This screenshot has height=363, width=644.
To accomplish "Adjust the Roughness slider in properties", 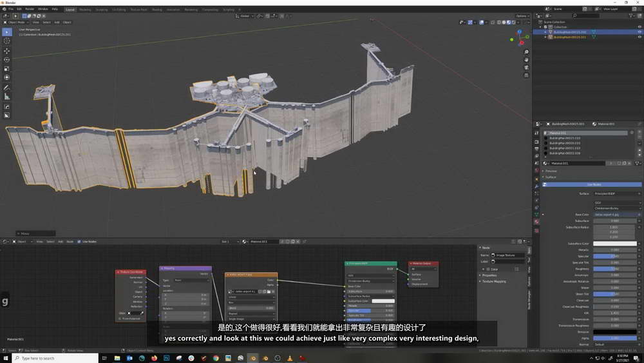I will pos(615,269).
